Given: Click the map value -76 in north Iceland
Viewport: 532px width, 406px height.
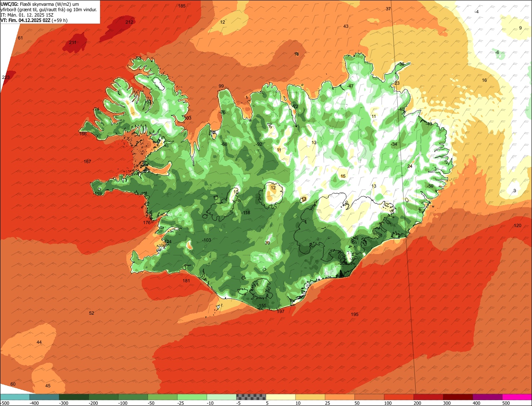Looking at the screenshot, I should [222, 113].
